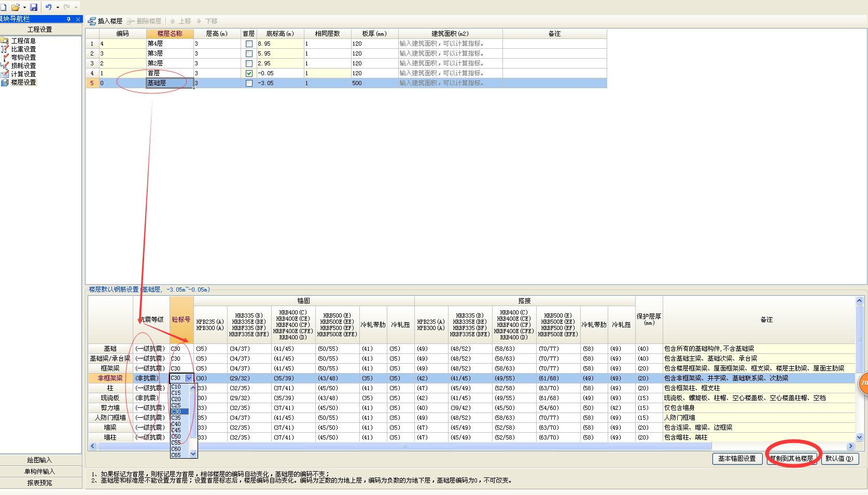The image size is (868, 495).
Task: Expand the Undo history dropdown arrow
Action: (x=58, y=8)
